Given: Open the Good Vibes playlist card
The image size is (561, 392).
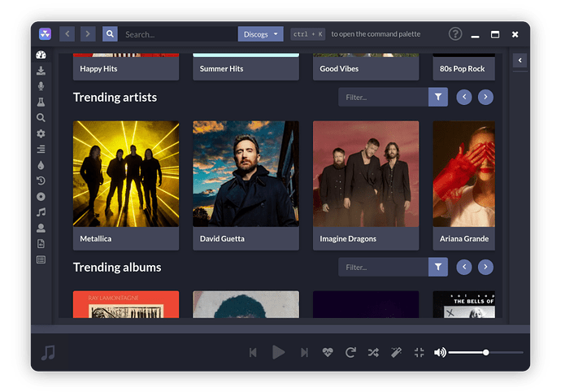Looking at the screenshot, I should coord(366,67).
